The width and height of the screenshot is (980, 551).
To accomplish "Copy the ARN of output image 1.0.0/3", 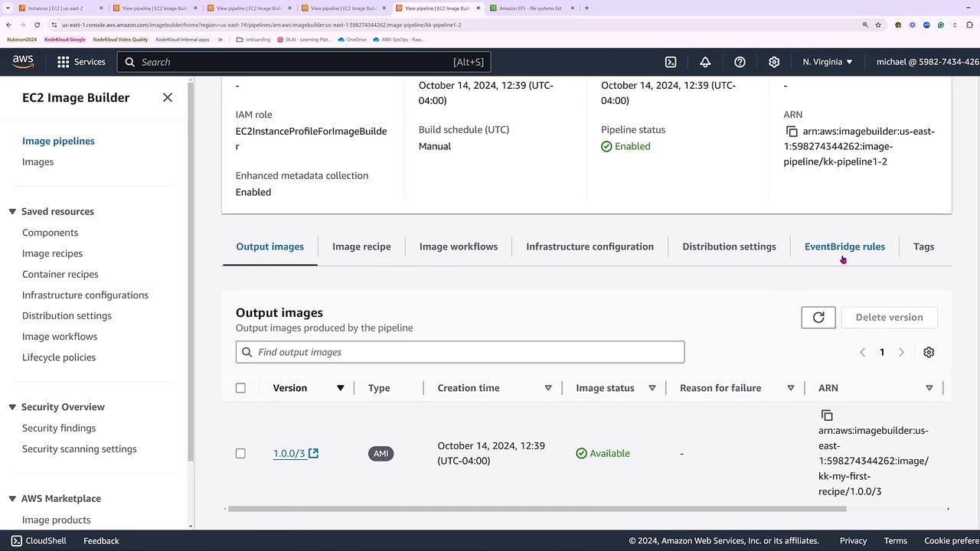I will point(827,415).
